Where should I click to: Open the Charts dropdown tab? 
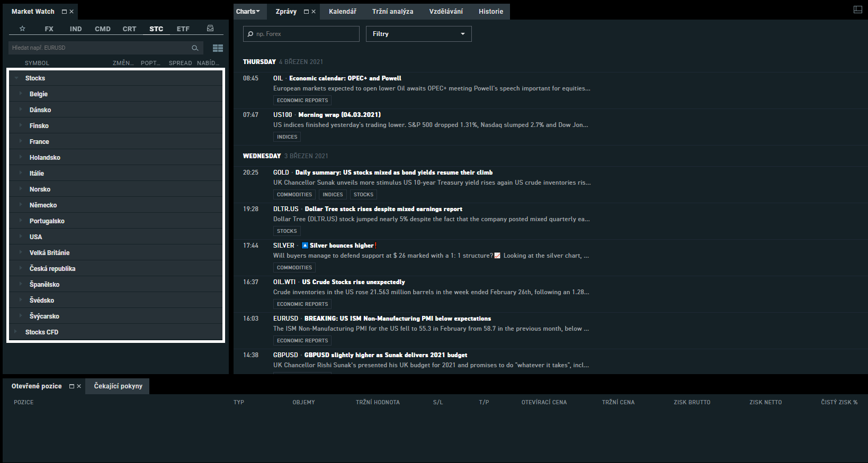pyautogui.click(x=248, y=12)
